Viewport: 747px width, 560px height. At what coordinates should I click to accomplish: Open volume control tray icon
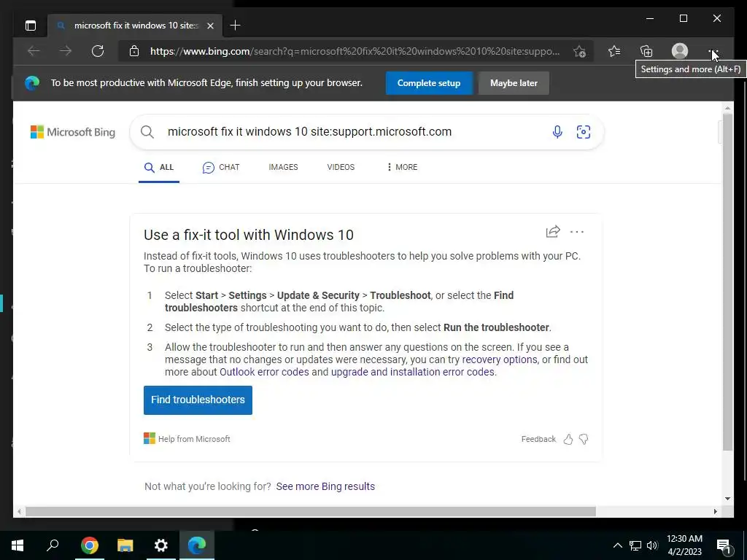(x=652, y=545)
